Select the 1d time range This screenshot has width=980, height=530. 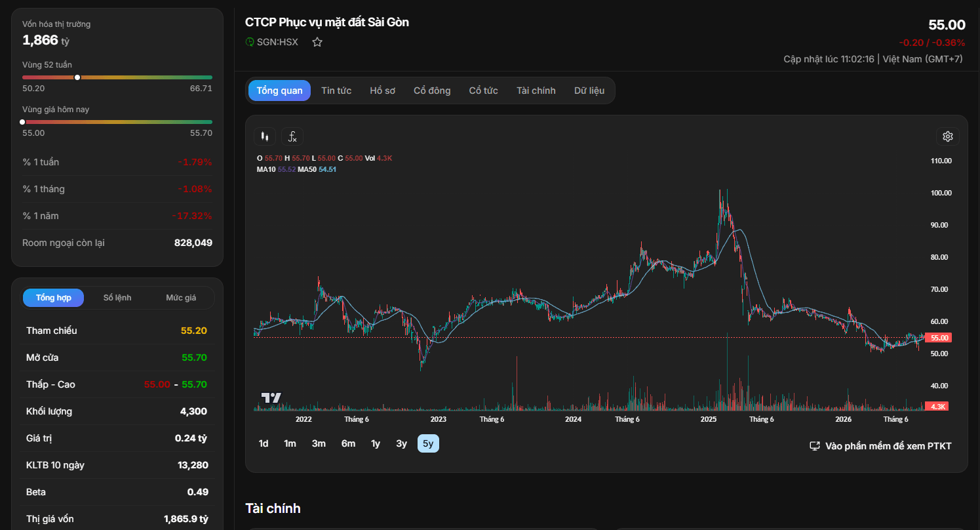(264, 443)
